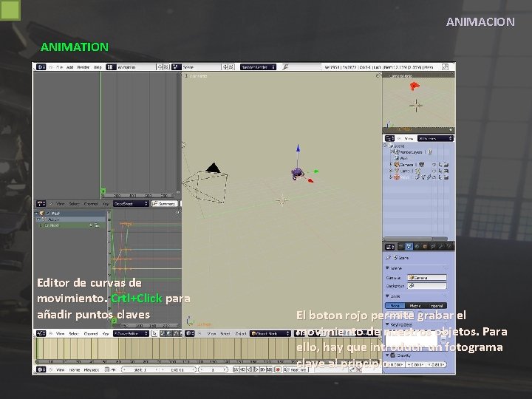Toggle renderability of the last outliner object
Screen dimensions: 532x399
tap(446, 177)
